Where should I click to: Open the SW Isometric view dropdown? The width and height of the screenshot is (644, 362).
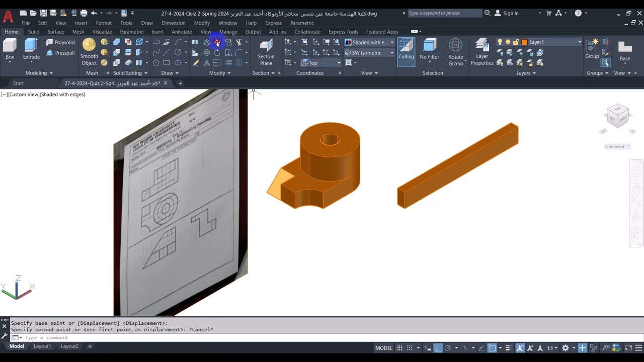369,53
